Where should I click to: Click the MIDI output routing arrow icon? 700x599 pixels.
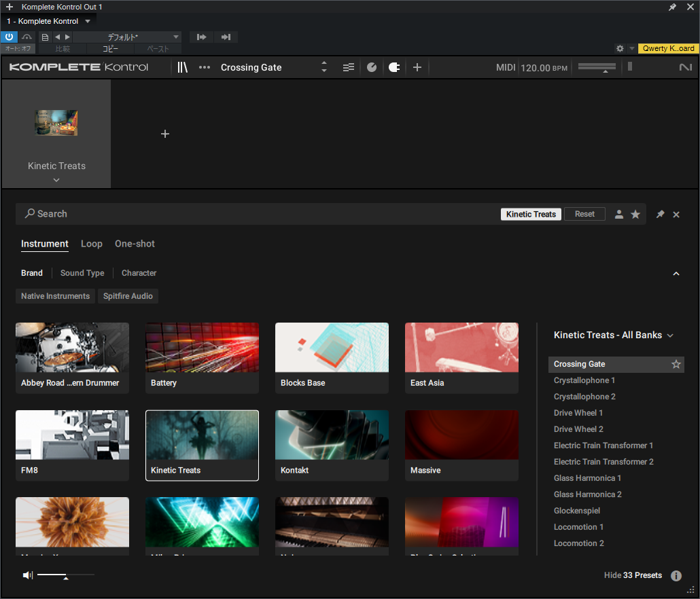[x=202, y=37]
